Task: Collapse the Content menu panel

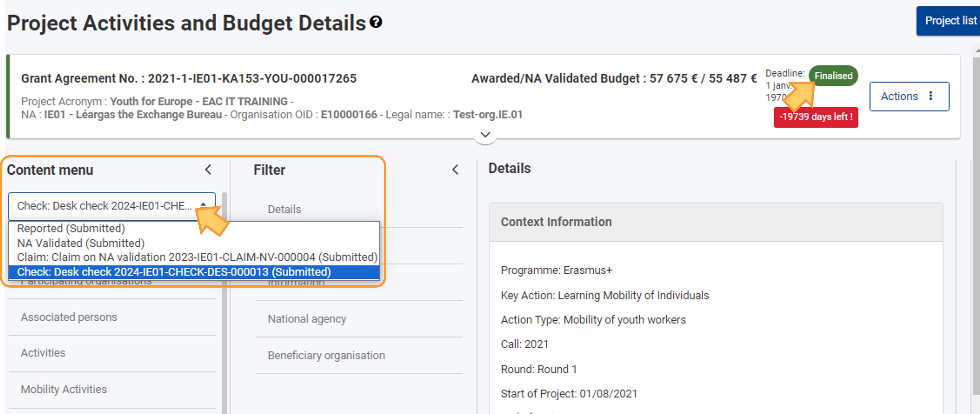Action: 208,170
